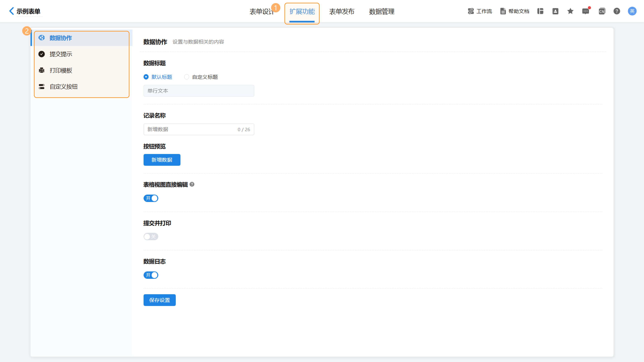This screenshot has height=362, width=644.
Task: Click the blue 新增数据 preview button
Action: [x=162, y=160]
